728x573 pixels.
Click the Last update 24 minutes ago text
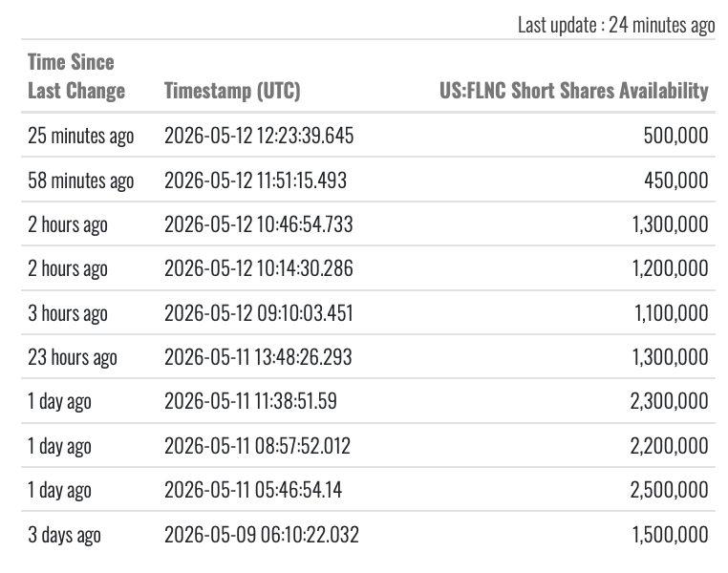tap(616, 25)
